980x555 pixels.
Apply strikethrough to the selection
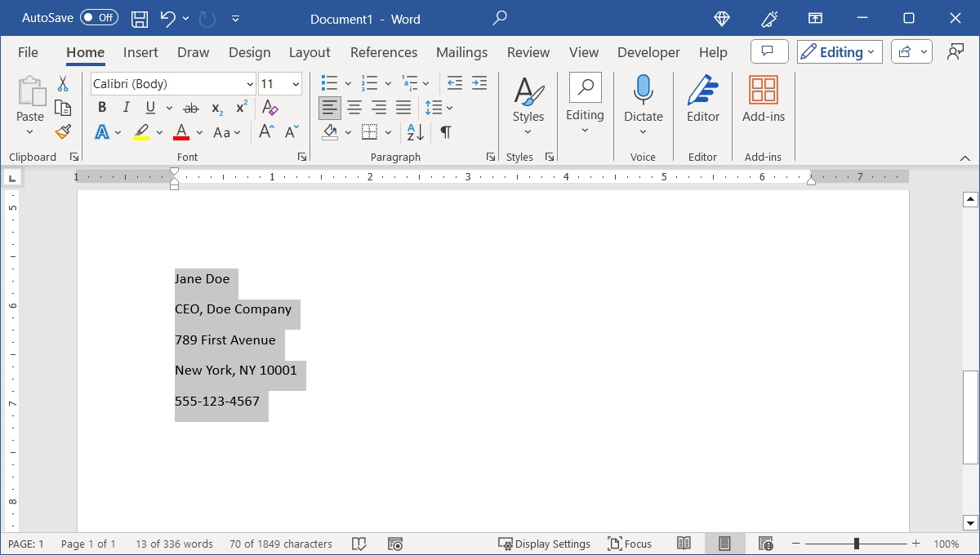(x=191, y=107)
